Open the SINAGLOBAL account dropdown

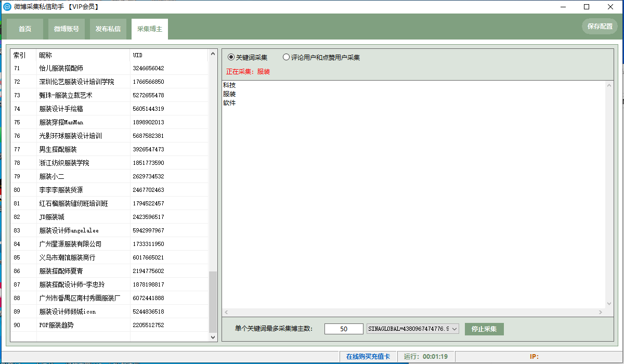[x=453, y=329]
